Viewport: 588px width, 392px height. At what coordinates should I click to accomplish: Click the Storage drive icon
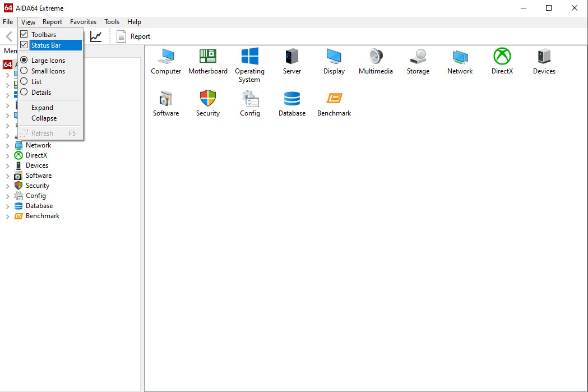[418, 57]
